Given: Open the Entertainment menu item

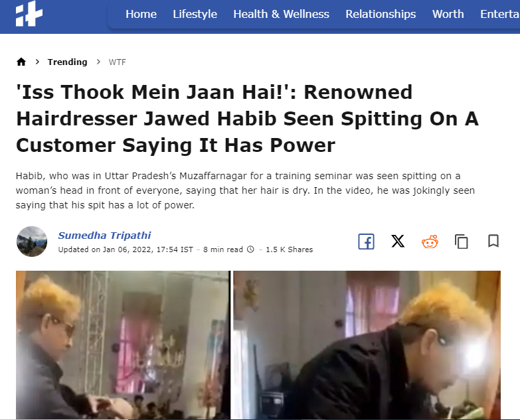Looking at the screenshot, I should (x=500, y=14).
